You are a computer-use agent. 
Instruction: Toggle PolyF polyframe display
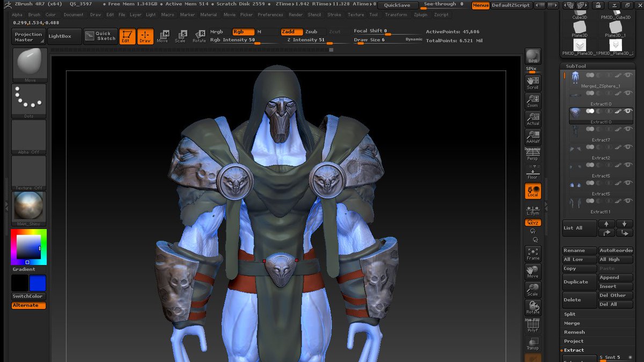(533, 326)
